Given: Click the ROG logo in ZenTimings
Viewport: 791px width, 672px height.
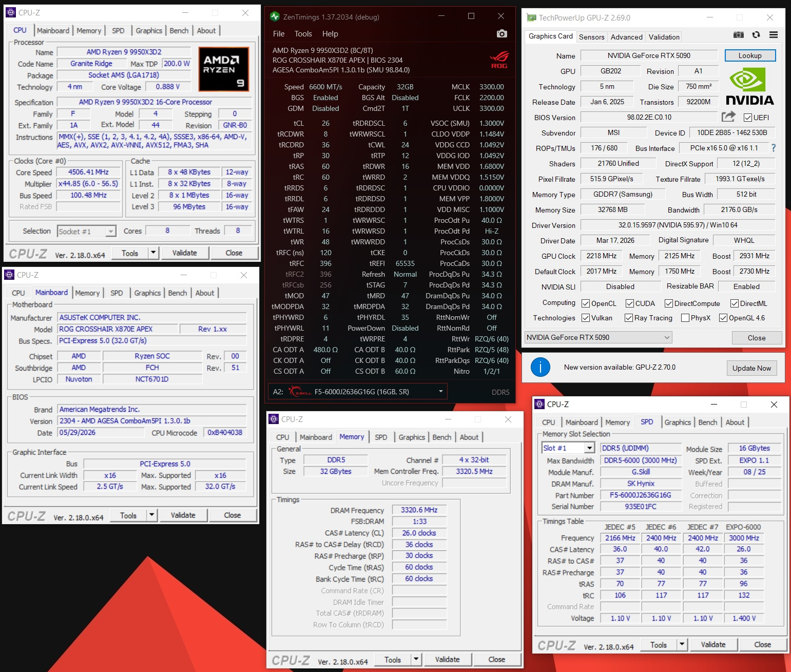Looking at the screenshot, I should point(499,60).
